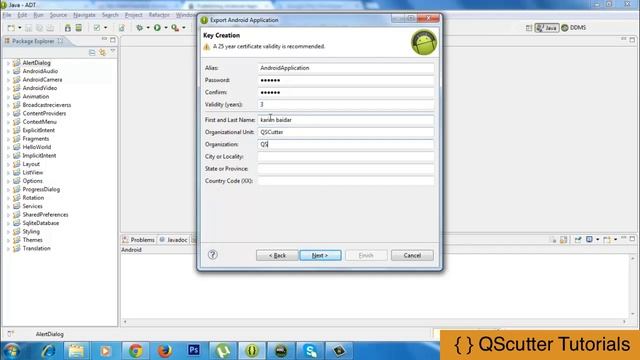Open the File menu
This screenshot has width=640, height=360.
pos(7,15)
